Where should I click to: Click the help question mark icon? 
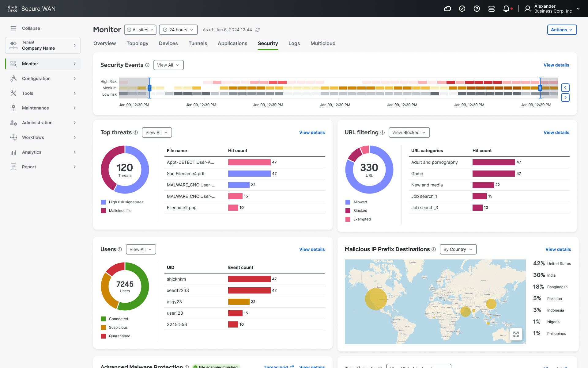[477, 9]
